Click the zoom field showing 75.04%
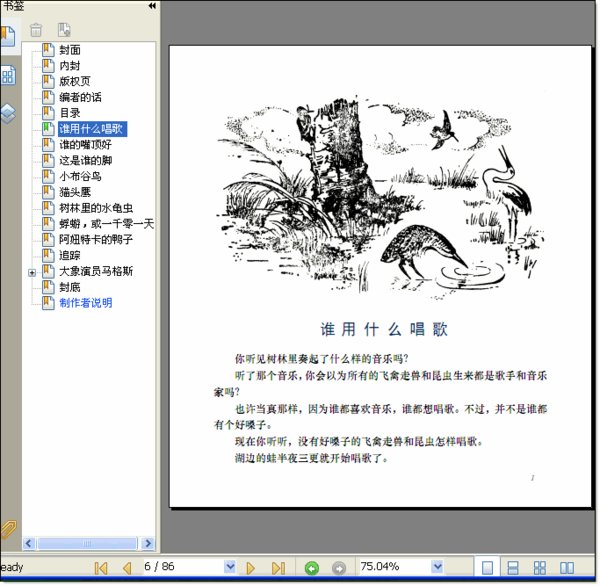 coord(395,566)
